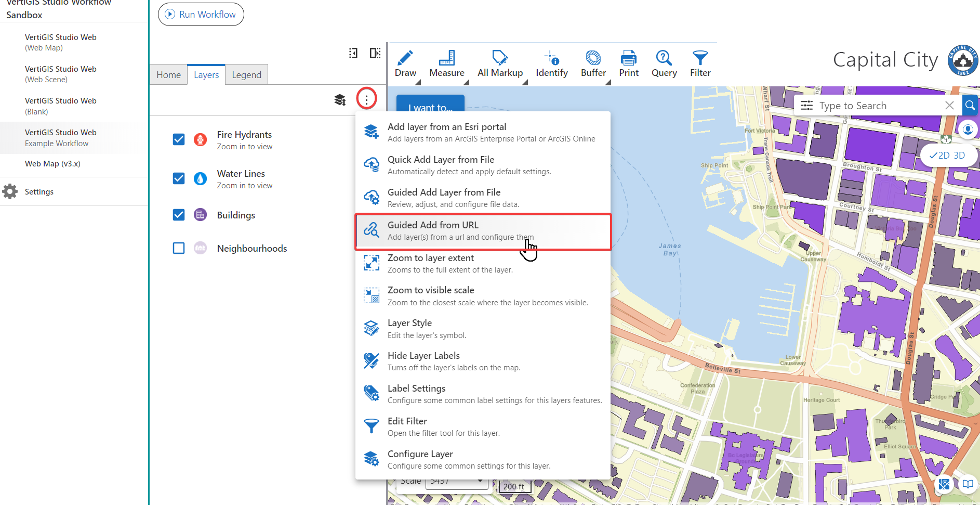Switch to the Legend tab
The image size is (980, 505).
click(x=246, y=75)
